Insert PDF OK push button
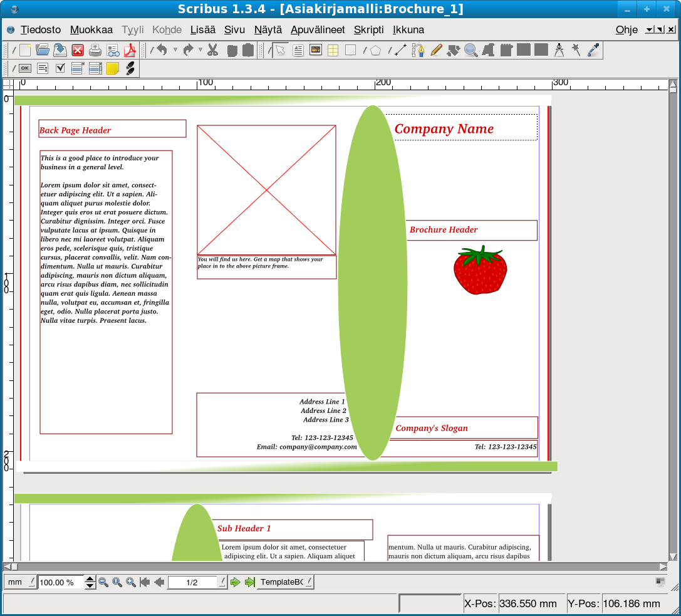The width and height of the screenshot is (681, 616). coord(25,68)
